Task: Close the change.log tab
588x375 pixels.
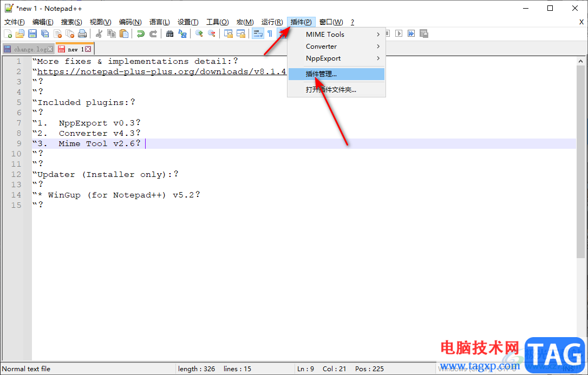Action: [x=50, y=49]
